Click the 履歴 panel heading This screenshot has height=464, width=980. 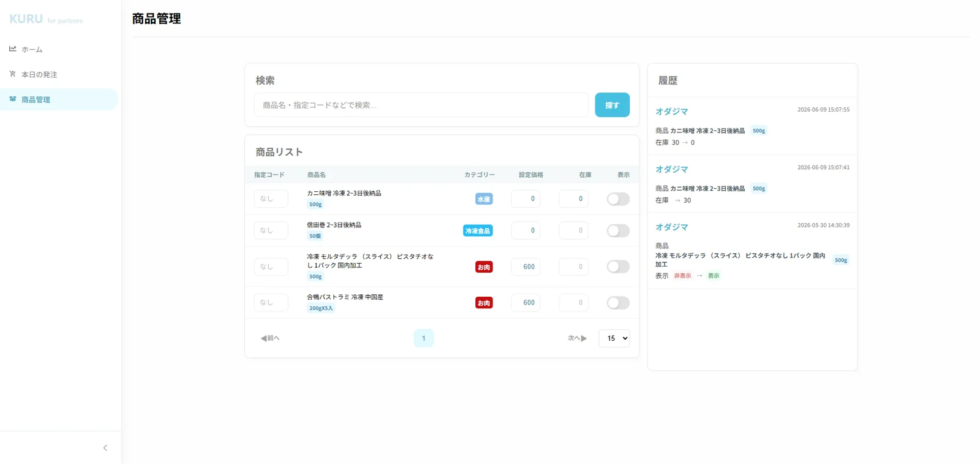pyautogui.click(x=668, y=80)
